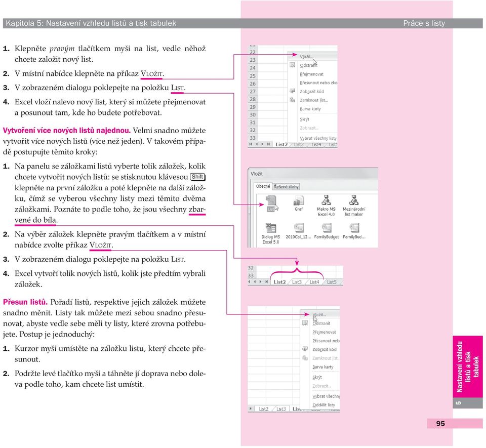Choose Vybrat všechny listy in the top menu

[x=318, y=138]
